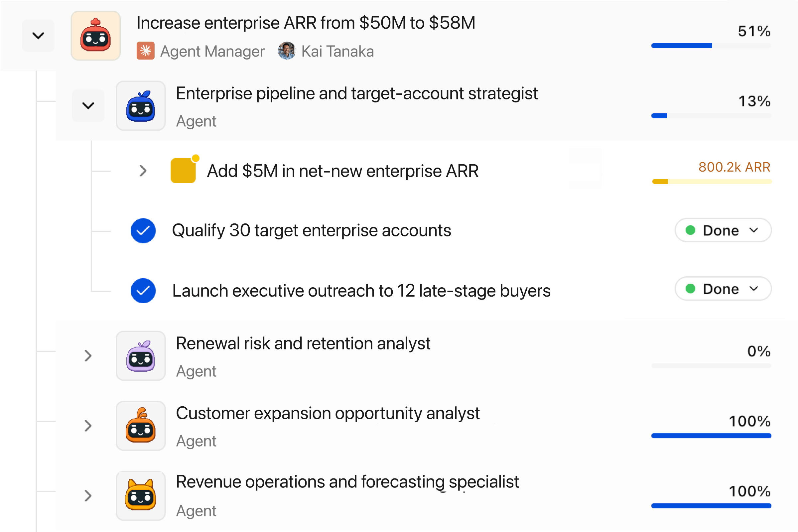Open Done status dropdown for executive outreach
Image resolution: width=798 pixels, height=532 pixels.
coord(723,289)
